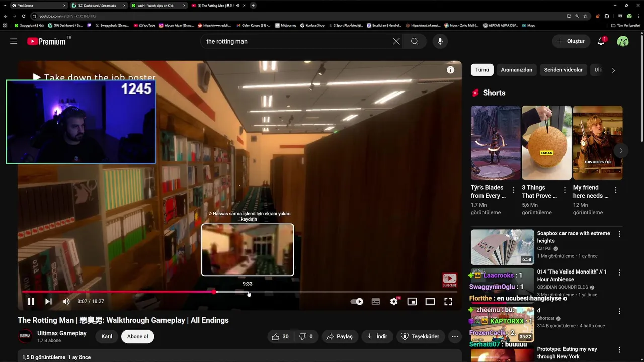
Task: Go to YouTube Premium home logo
Action: 47,41
